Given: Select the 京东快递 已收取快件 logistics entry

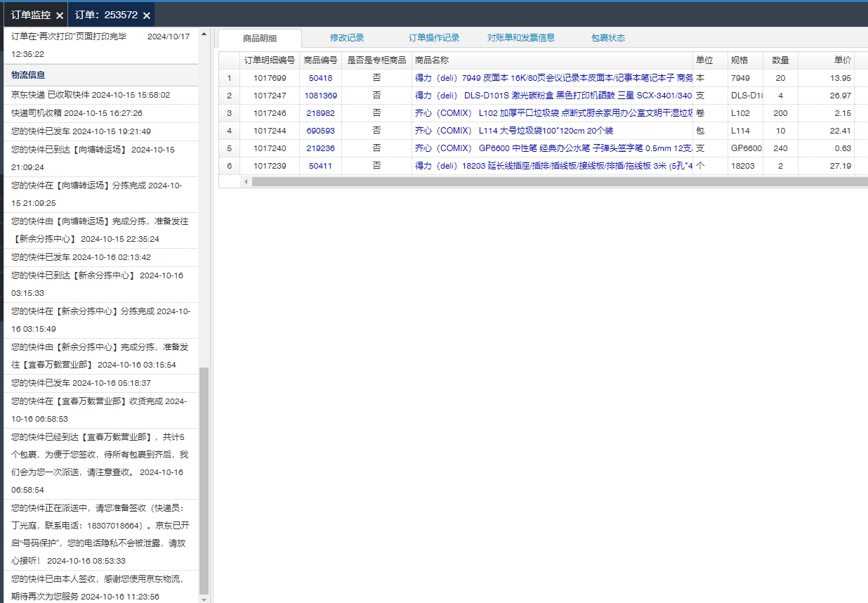Looking at the screenshot, I should [101, 95].
